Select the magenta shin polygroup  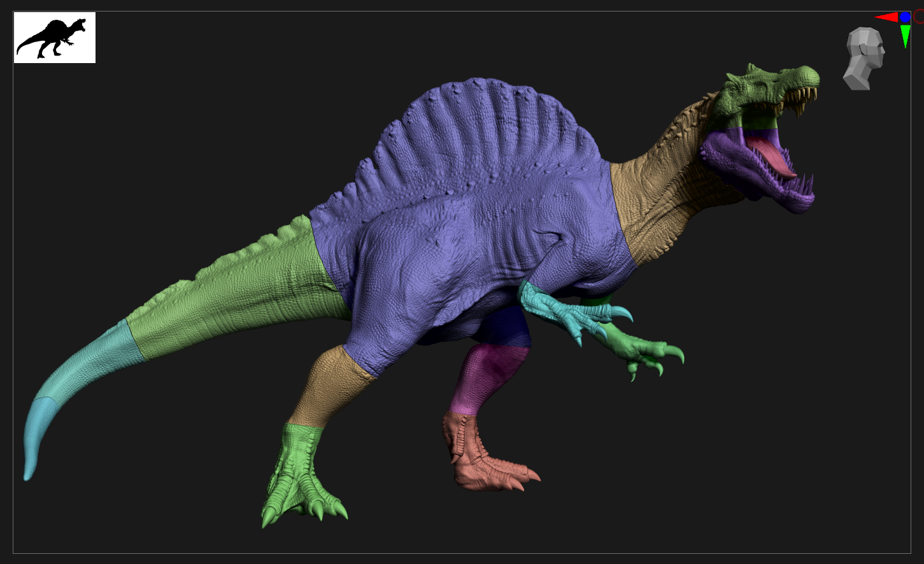pyautogui.click(x=487, y=376)
